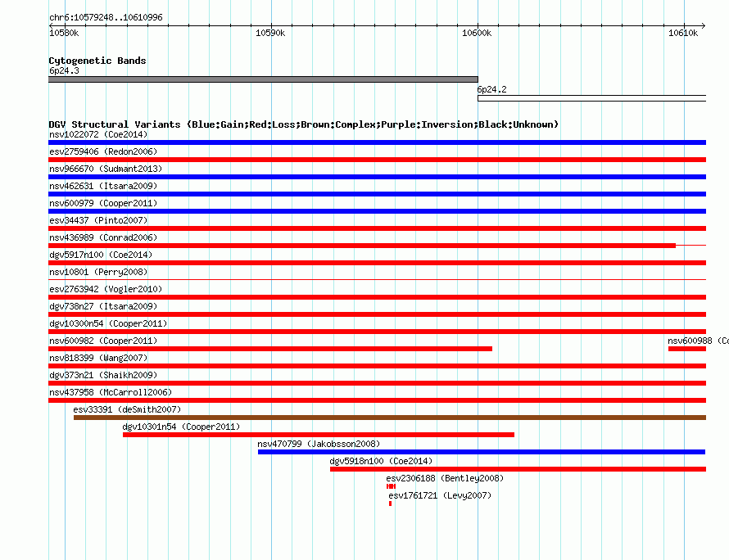729x560 pixels.
Task: Open the dgv5917n100 (Coe2014) label
Action: (x=101, y=255)
